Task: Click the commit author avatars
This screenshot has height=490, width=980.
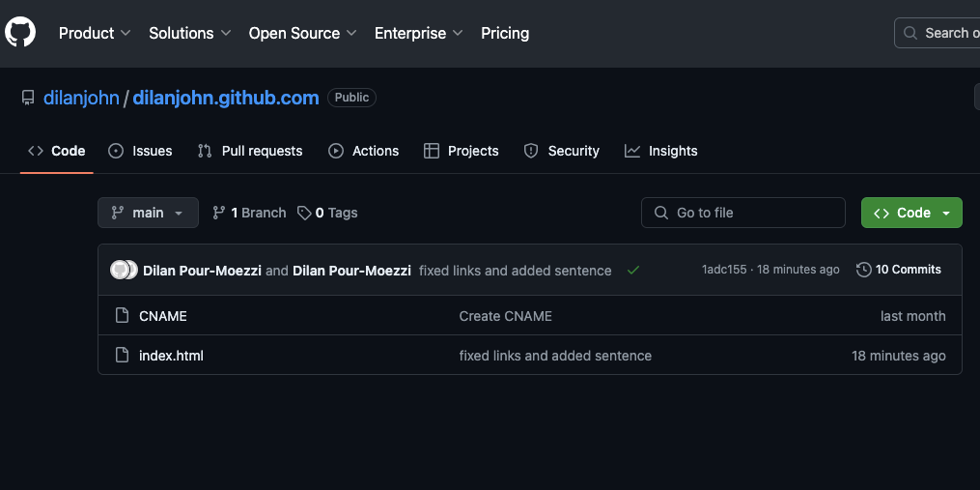Action: pyautogui.click(x=124, y=270)
